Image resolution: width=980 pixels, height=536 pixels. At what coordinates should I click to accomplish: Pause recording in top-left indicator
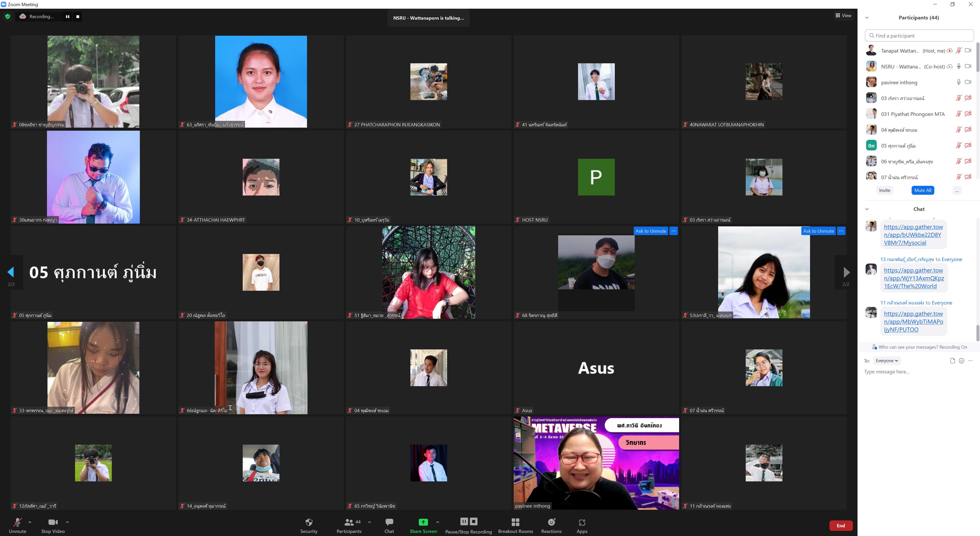click(x=68, y=16)
